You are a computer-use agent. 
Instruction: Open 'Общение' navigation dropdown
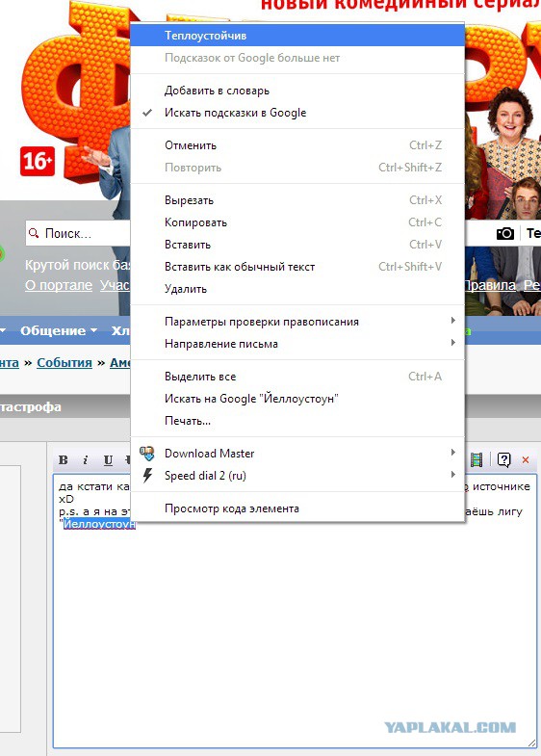pyautogui.click(x=59, y=330)
